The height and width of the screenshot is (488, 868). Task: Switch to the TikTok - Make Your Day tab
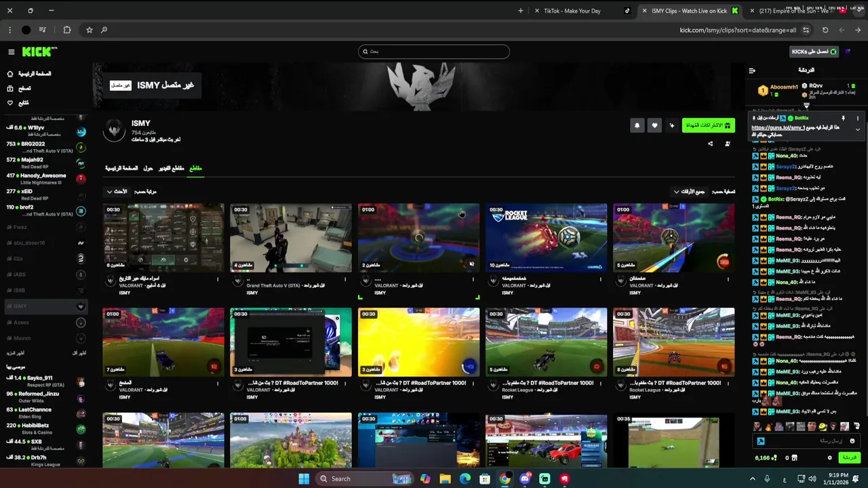(583, 11)
